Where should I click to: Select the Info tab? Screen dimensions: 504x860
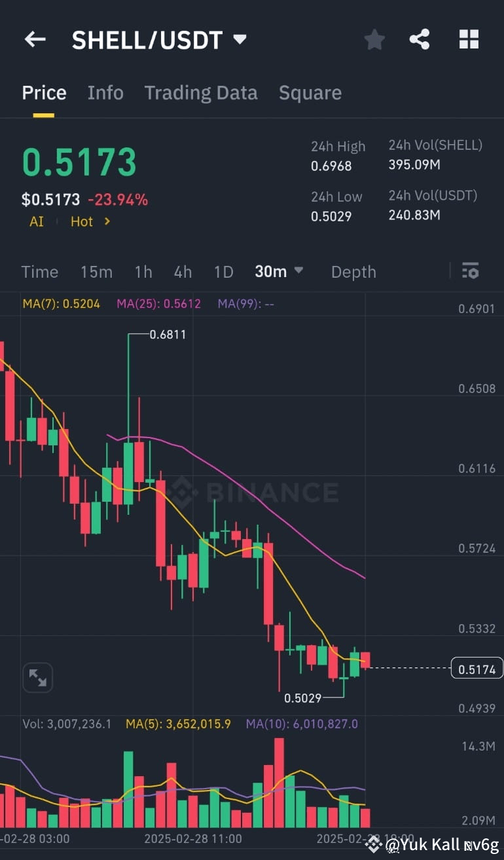point(105,92)
